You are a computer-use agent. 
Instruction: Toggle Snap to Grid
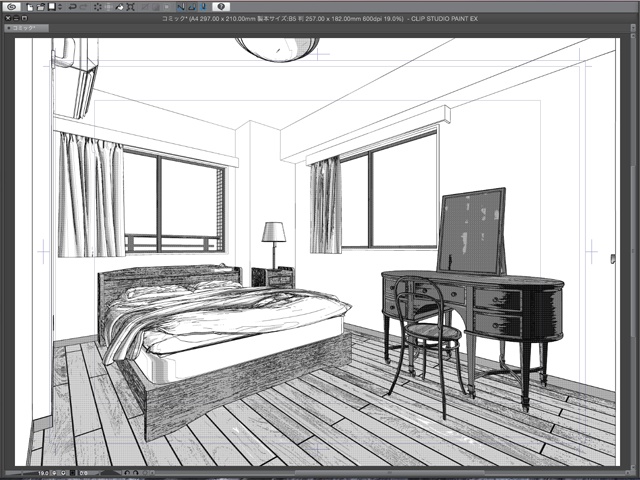tap(203, 7)
